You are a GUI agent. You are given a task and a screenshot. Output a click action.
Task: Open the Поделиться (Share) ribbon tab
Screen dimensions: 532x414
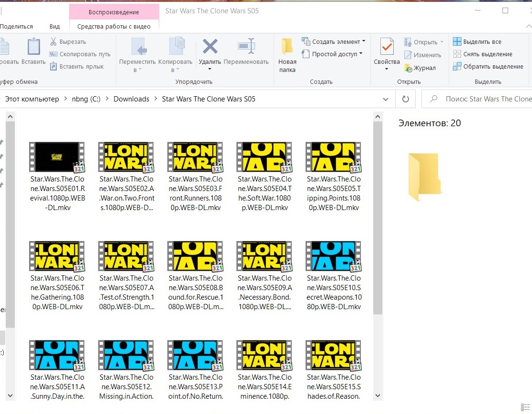(16, 27)
